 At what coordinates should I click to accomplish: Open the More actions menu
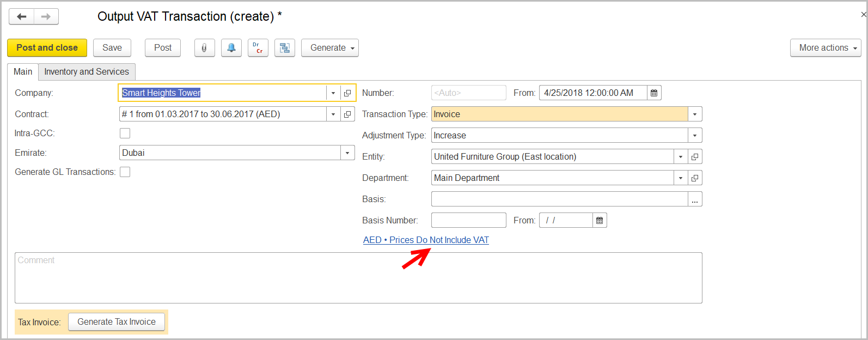pyautogui.click(x=826, y=48)
